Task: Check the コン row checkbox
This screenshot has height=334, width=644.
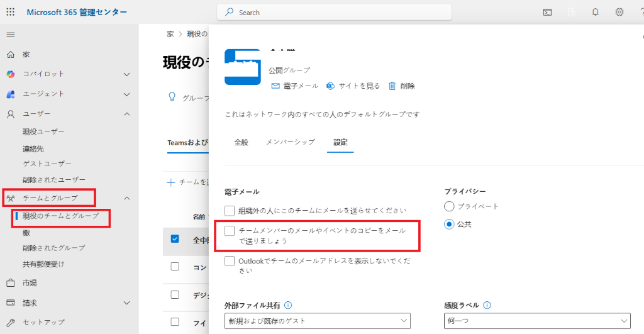Action: point(175,267)
